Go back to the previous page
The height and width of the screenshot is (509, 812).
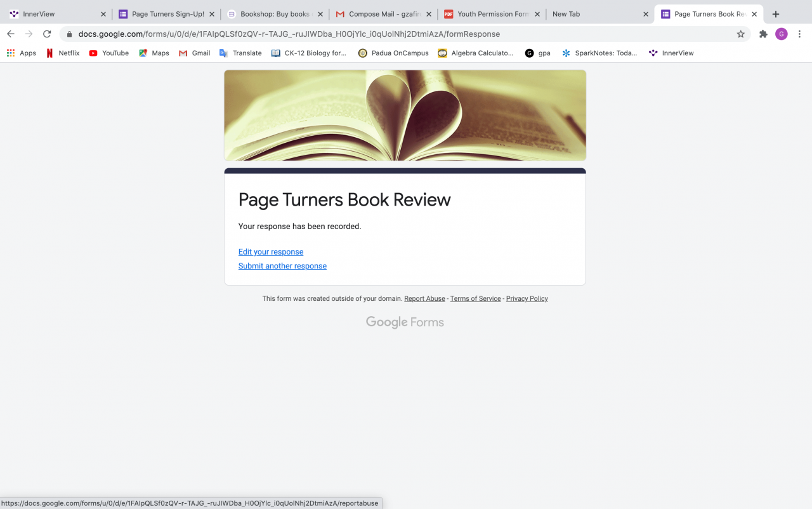pos(11,34)
